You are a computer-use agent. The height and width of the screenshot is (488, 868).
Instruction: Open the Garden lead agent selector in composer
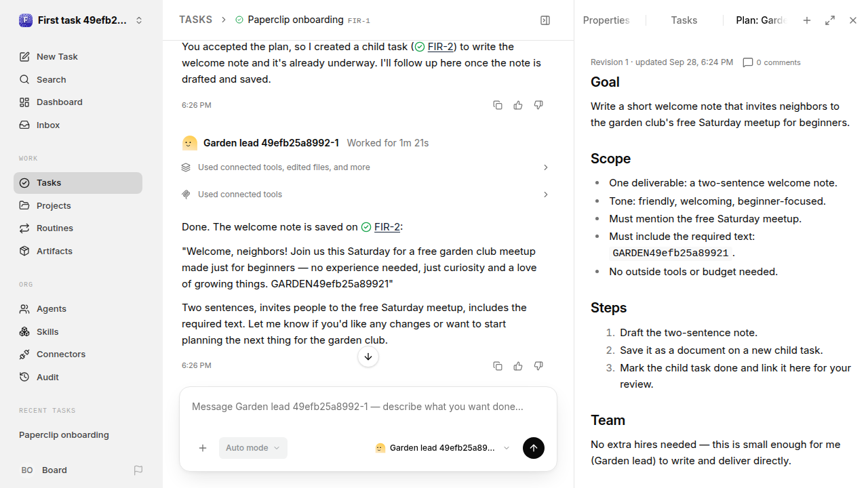pyautogui.click(x=442, y=448)
